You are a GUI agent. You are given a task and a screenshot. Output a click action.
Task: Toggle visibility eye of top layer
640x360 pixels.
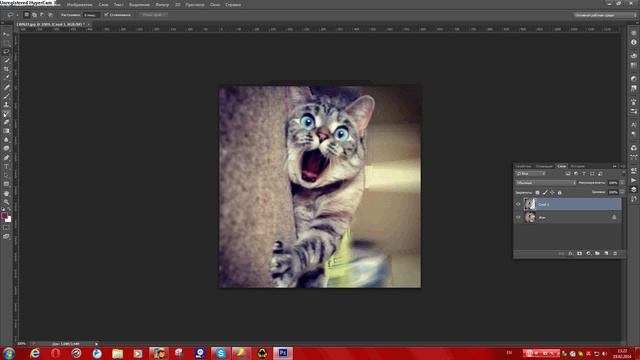pyautogui.click(x=518, y=204)
